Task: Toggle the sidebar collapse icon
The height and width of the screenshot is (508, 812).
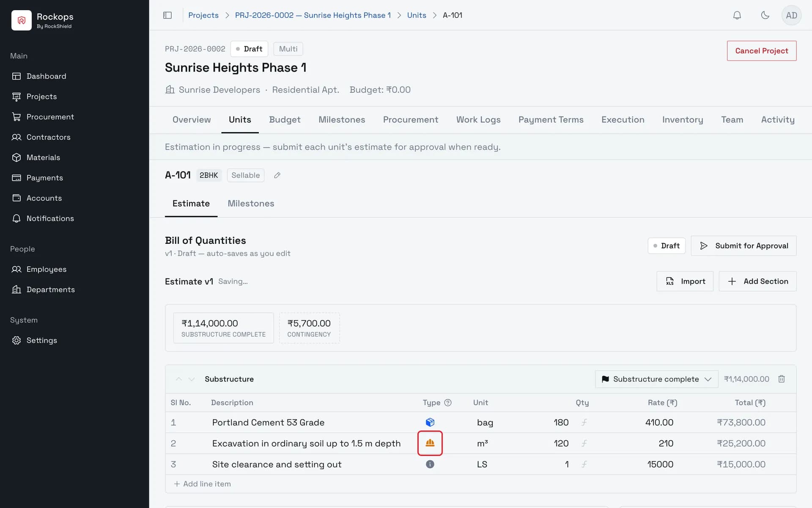Action: (x=167, y=15)
